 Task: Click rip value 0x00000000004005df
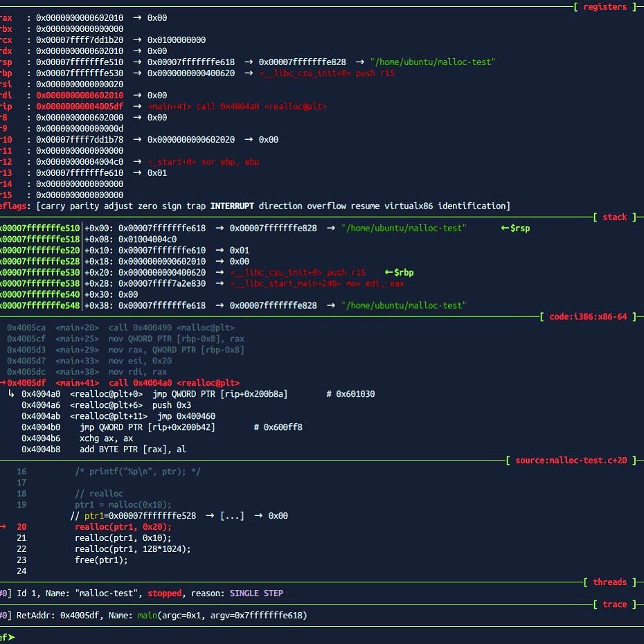(x=80, y=107)
